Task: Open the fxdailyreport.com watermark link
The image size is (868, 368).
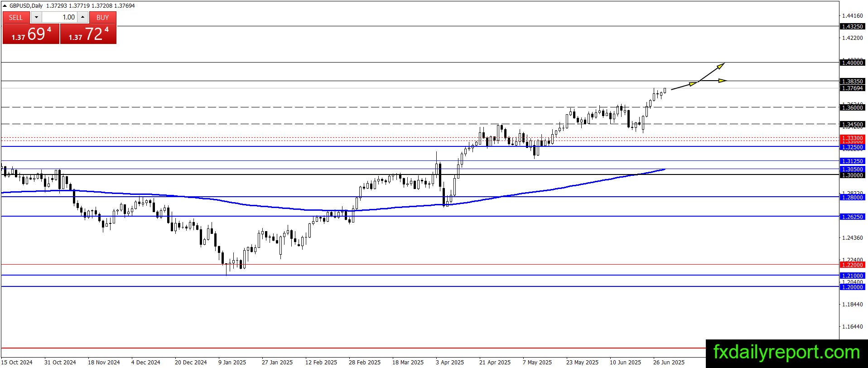Action: click(x=786, y=352)
